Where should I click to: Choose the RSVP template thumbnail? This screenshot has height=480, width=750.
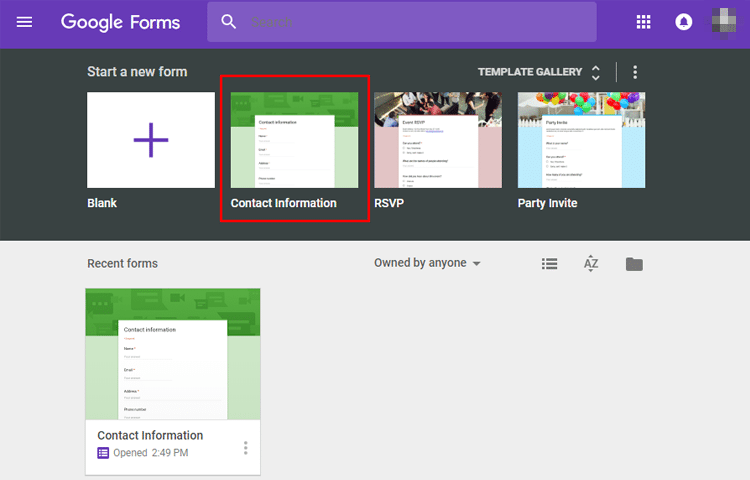[438, 140]
